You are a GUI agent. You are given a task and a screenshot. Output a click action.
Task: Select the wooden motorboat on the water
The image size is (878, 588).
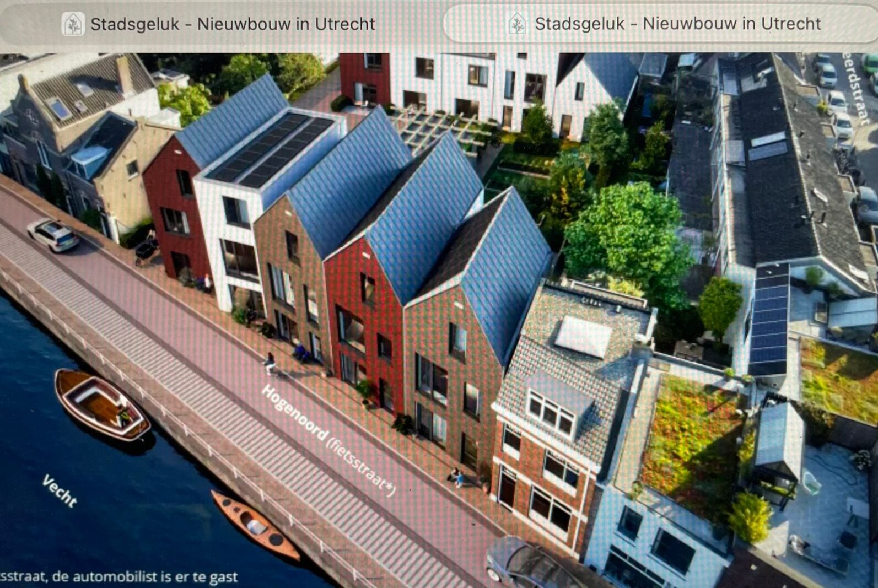103,406
